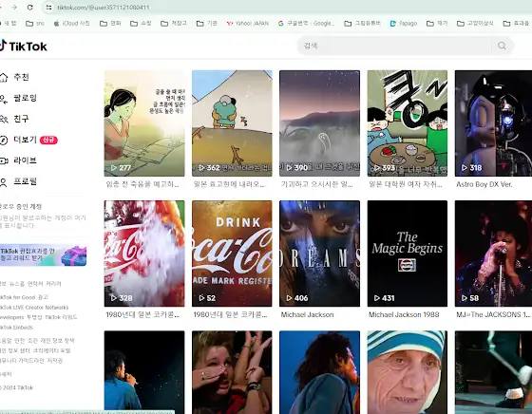Reload the page with browser refresh icon
Viewport: 532px width, 414px height.
click(29, 7)
